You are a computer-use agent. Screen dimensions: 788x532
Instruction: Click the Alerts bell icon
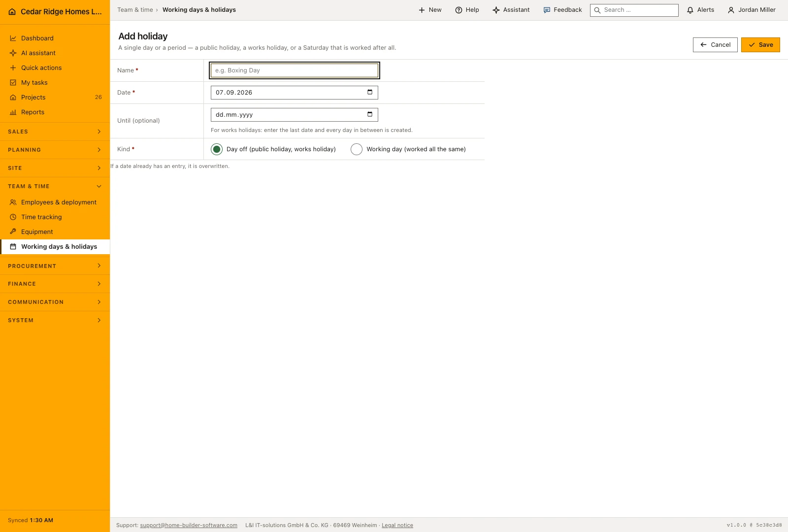tap(690, 10)
